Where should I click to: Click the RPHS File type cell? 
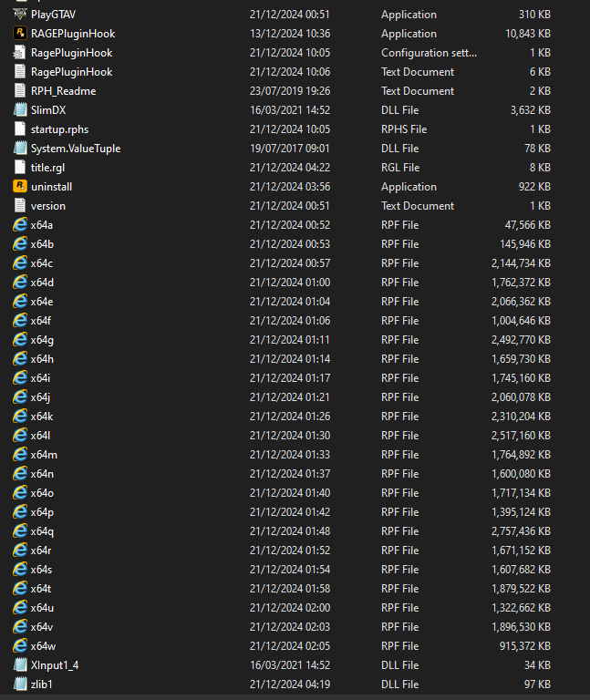click(404, 129)
